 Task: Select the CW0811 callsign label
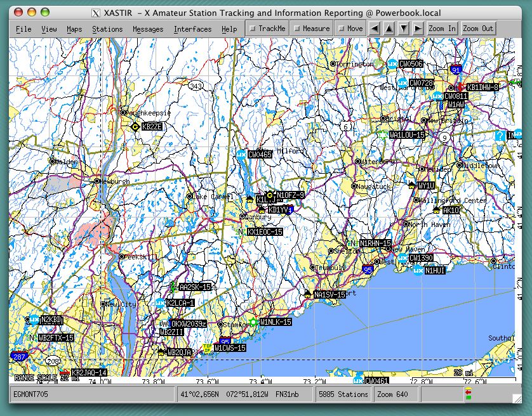[456, 96]
